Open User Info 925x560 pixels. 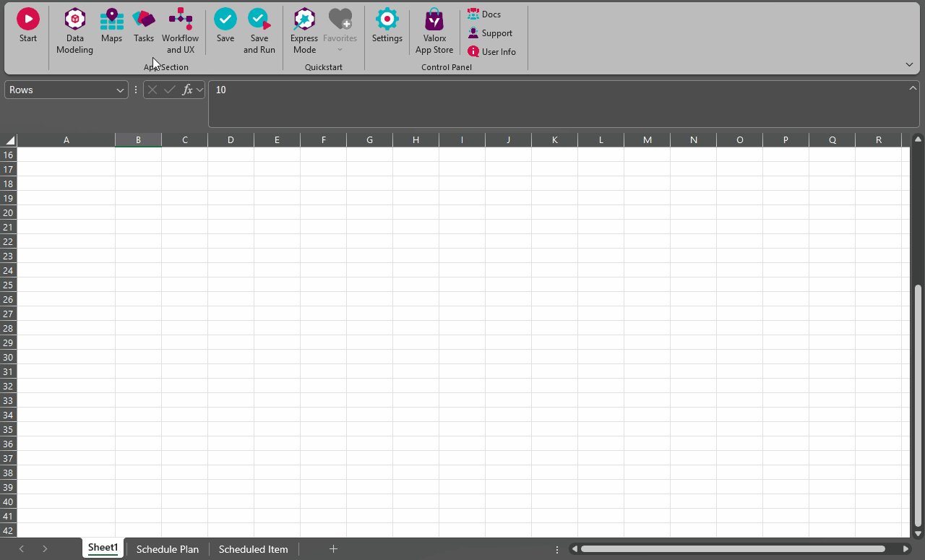coord(491,52)
